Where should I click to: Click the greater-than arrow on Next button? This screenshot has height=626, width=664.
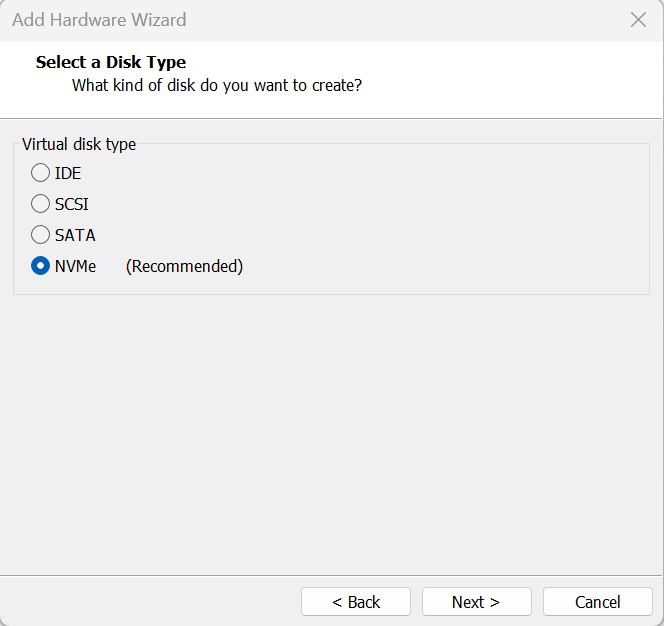(495, 602)
